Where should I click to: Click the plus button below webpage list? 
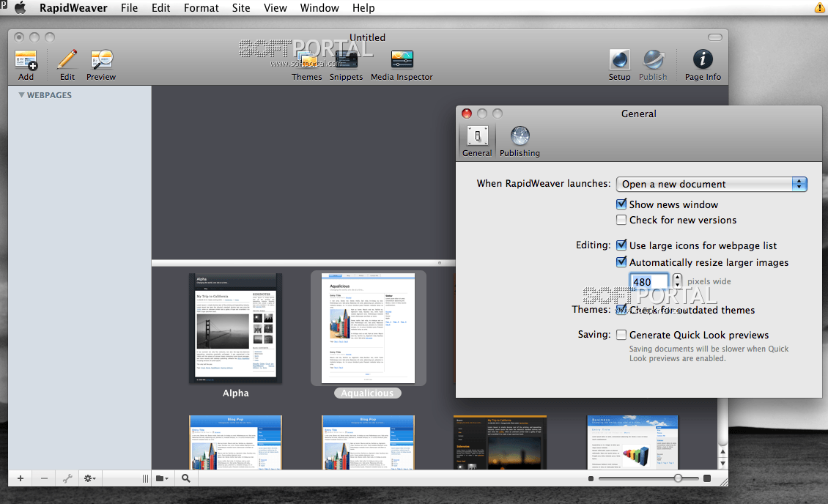click(x=20, y=478)
